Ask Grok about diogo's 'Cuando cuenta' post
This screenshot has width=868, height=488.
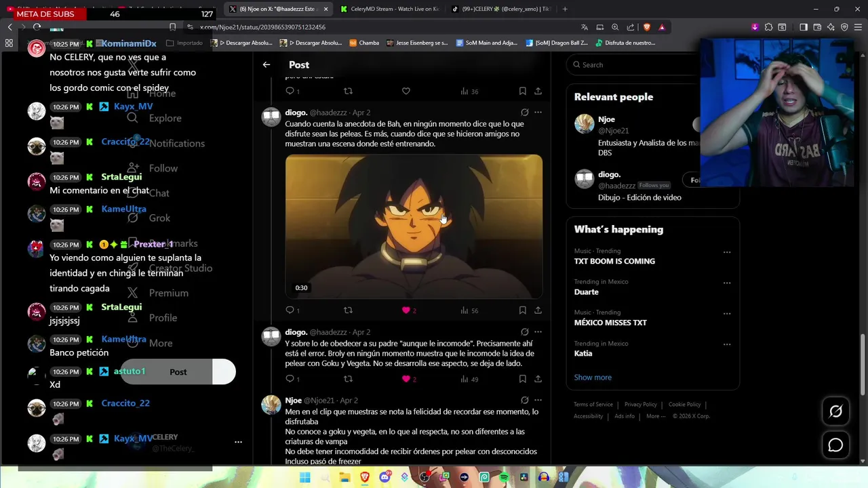coord(524,113)
